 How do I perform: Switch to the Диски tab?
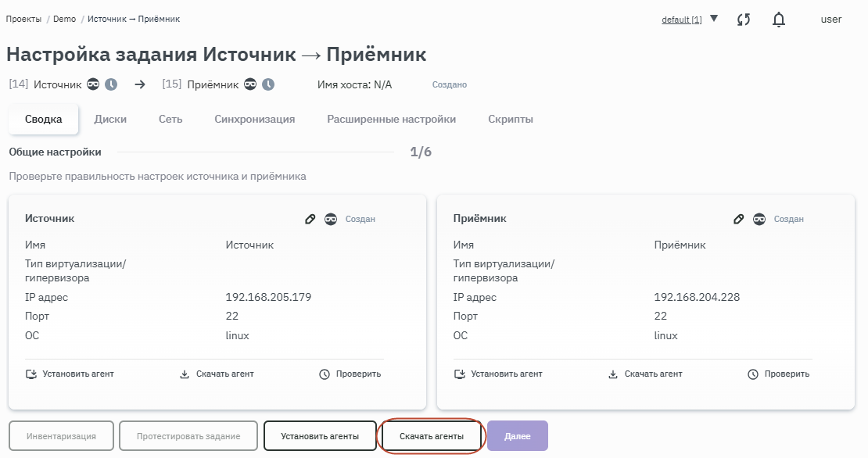tap(110, 120)
